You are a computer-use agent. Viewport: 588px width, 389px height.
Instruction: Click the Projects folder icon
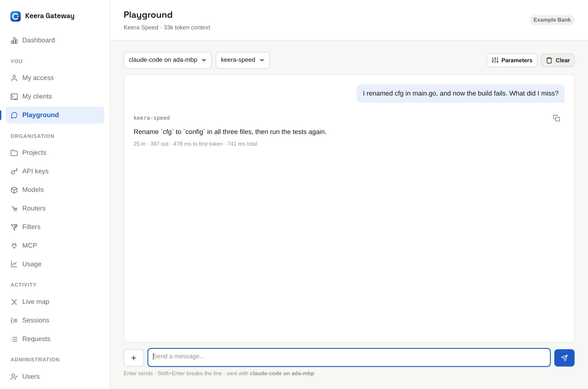click(x=14, y=153)
